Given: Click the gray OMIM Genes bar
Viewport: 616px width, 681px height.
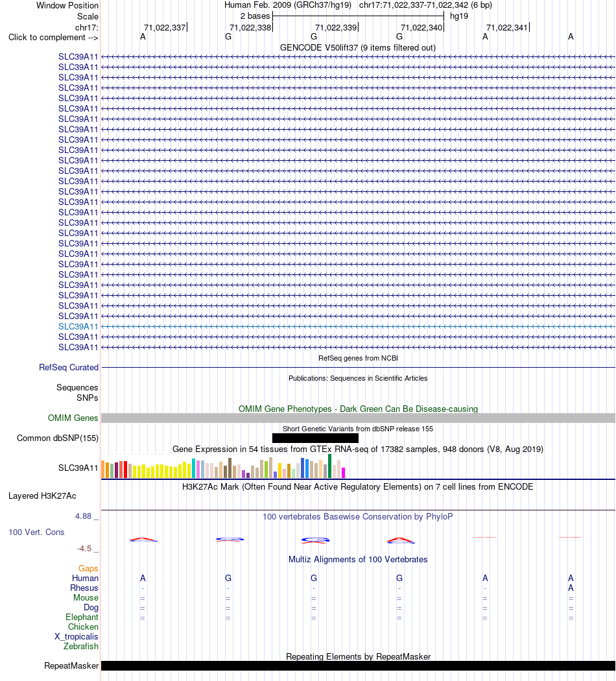Looking at the screenshot, I should [358, 418].
